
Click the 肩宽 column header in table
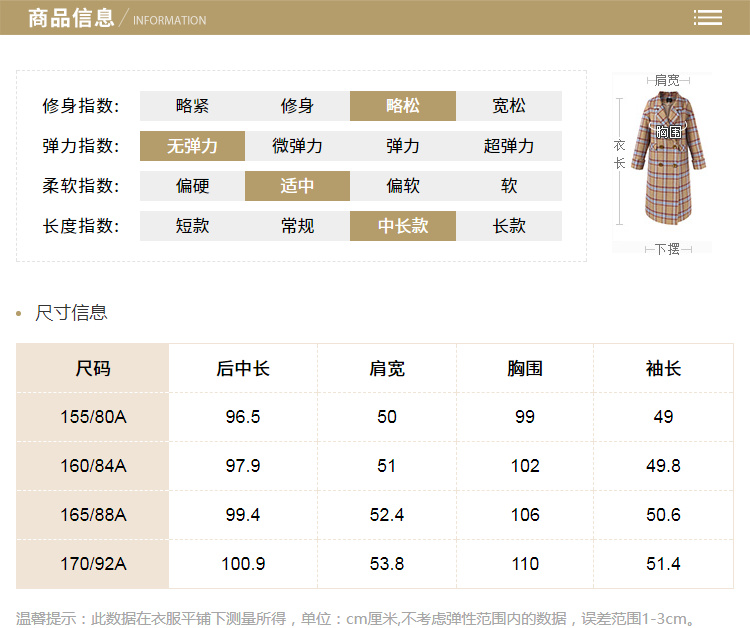click(x=387, y=369)
